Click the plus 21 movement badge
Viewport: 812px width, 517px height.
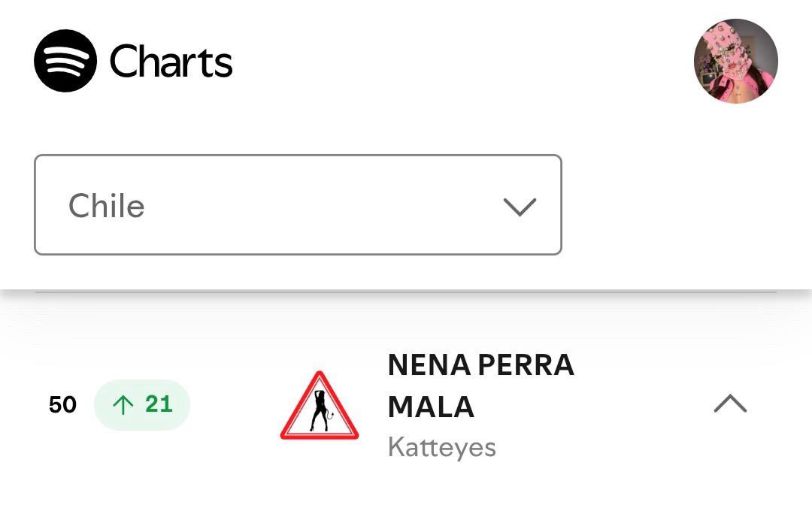(142, 405)
